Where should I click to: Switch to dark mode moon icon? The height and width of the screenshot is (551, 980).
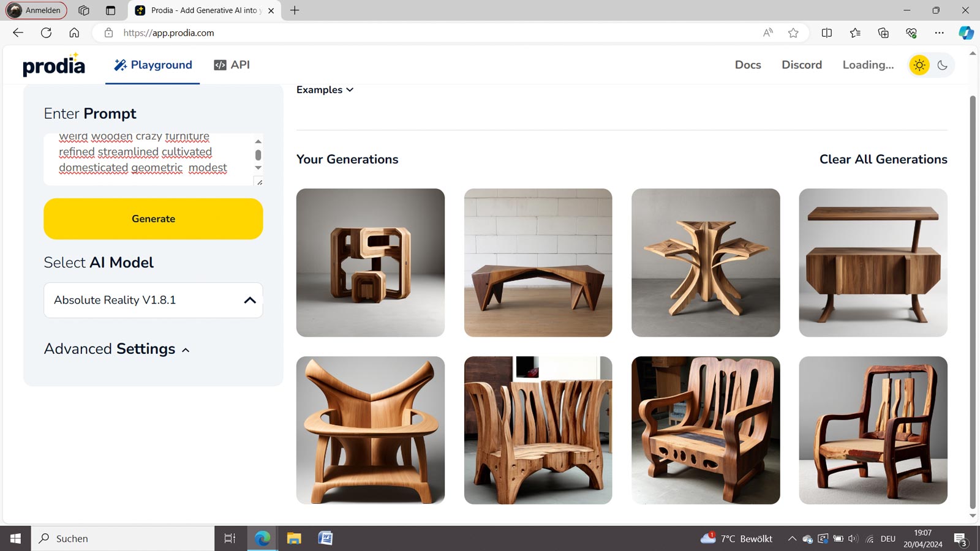[943, 65]
